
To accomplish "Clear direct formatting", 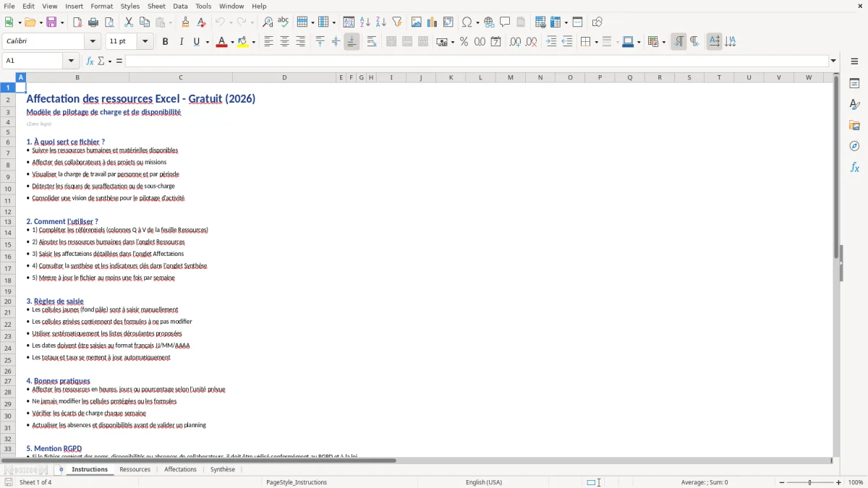I will pos(201,22).
